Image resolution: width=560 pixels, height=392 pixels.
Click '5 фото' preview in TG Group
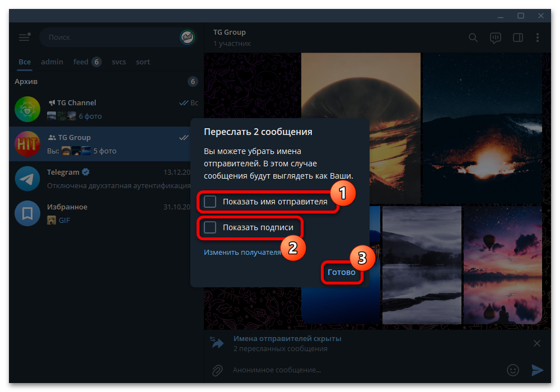[105, 151]
